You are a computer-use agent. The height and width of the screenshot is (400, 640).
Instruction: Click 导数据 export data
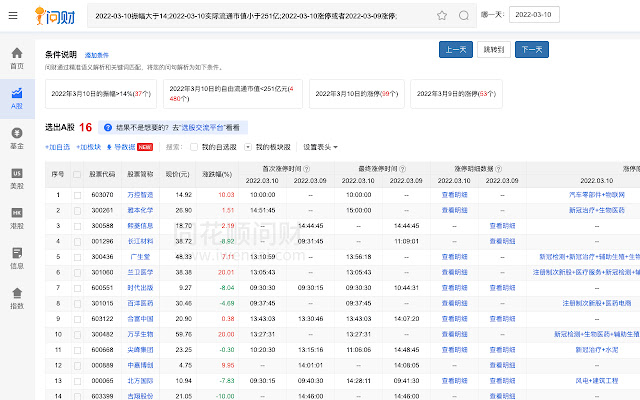[121, 147]
